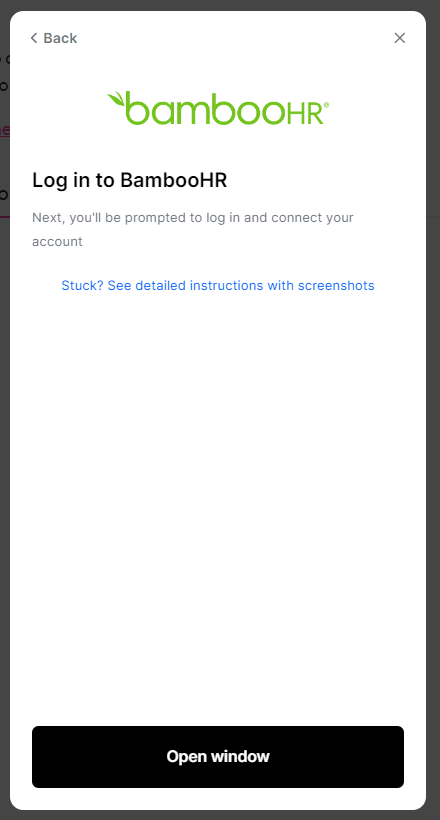
Task: Select the "Log in to BambooHR" heading
Action: pyautogui.click(x=130, y=180)
